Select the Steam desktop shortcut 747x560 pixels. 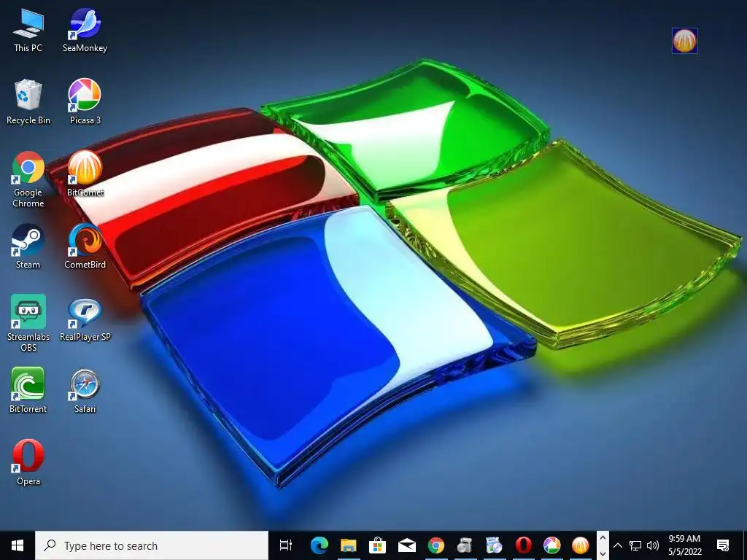[x=28, y=246]
